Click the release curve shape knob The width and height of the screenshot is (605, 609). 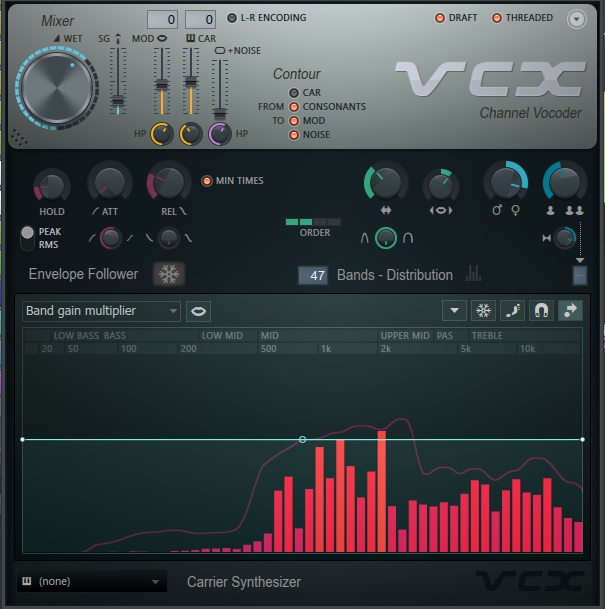click(x=169, y=238)
